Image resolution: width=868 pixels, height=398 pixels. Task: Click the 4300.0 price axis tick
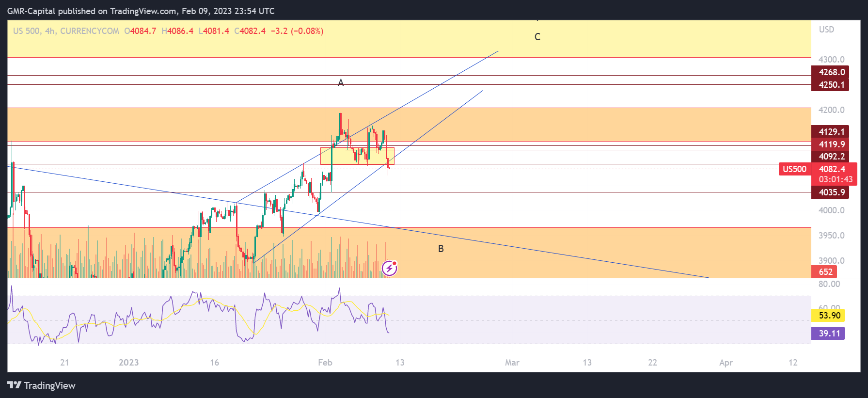[832, 60]
